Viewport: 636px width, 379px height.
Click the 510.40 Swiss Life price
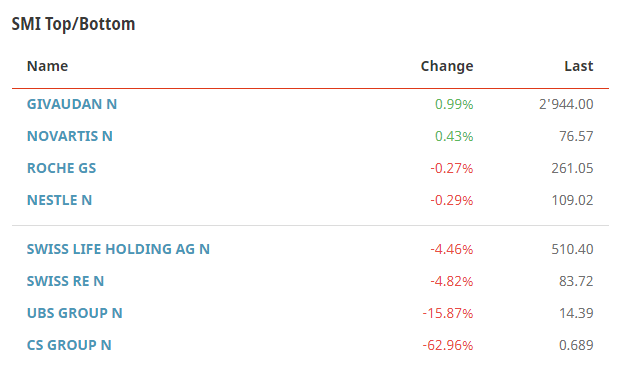[572, 250]
